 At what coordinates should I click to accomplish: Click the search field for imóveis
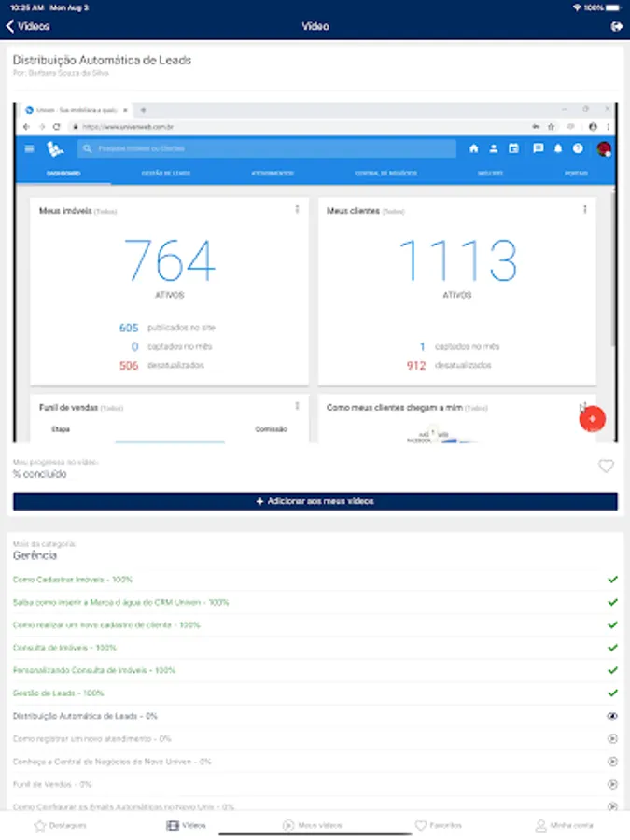click(267, 148)
